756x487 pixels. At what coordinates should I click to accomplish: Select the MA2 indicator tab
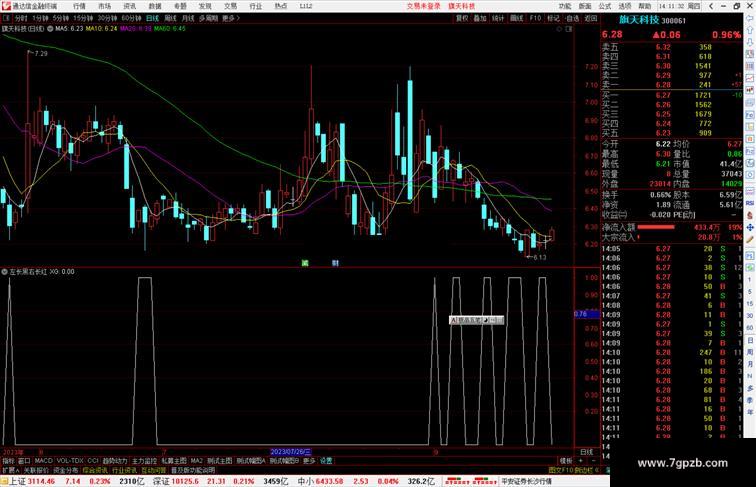196,461
